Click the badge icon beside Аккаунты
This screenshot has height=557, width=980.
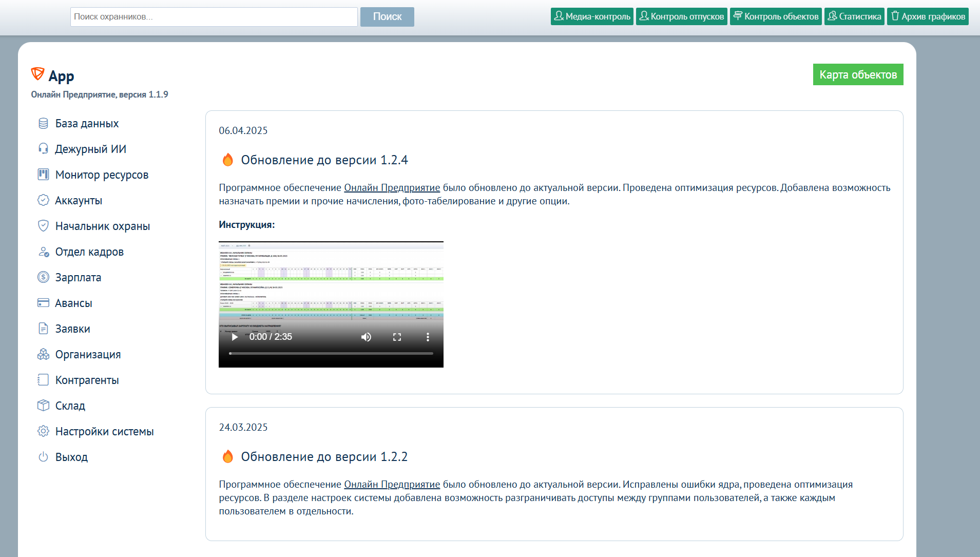[x=43, y=200]
